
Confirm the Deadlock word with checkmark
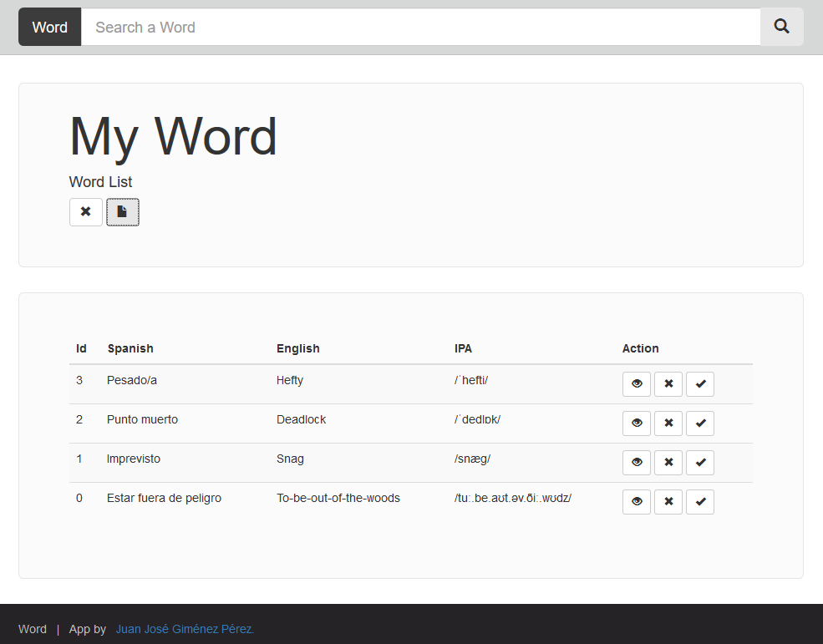(699, 423)
